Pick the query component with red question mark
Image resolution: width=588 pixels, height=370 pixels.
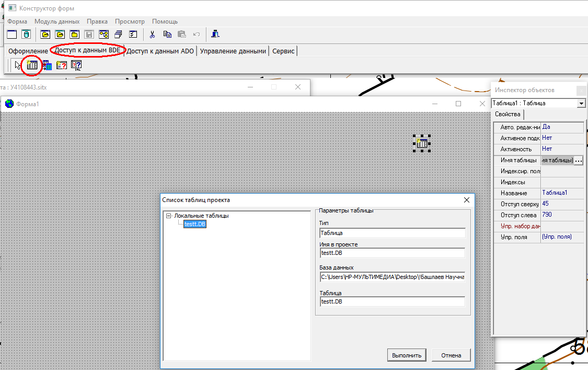click(62, 65)
